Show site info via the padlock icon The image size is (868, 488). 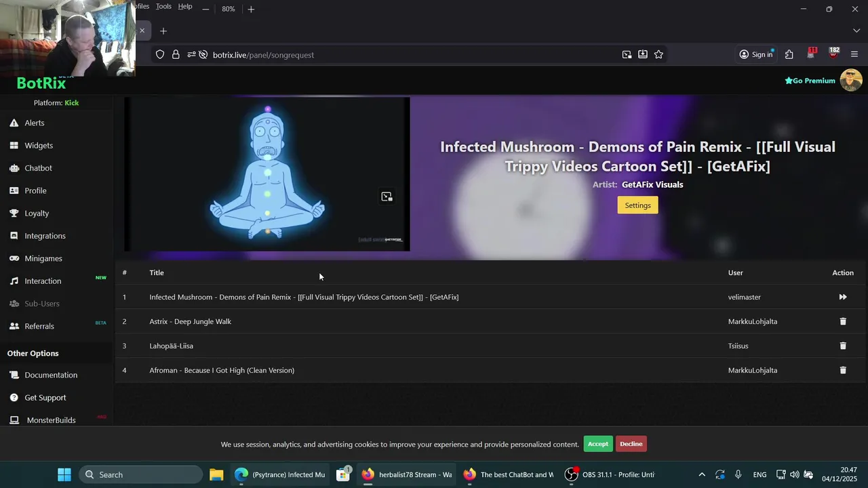176,55
